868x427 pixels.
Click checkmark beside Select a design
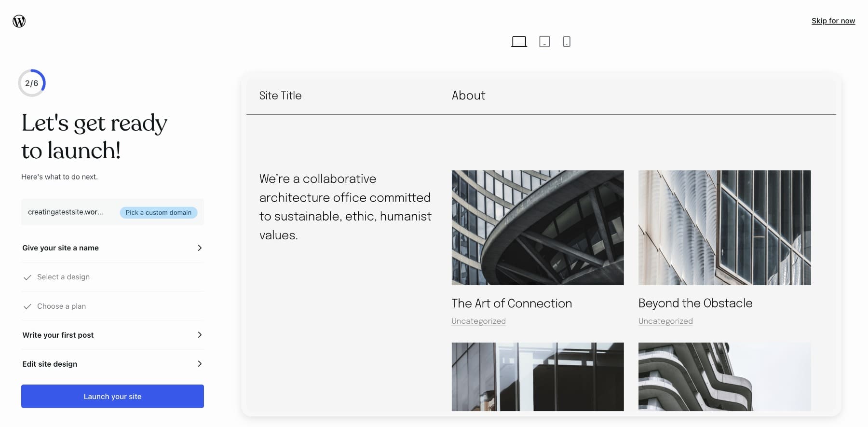[x=27, y=277]
